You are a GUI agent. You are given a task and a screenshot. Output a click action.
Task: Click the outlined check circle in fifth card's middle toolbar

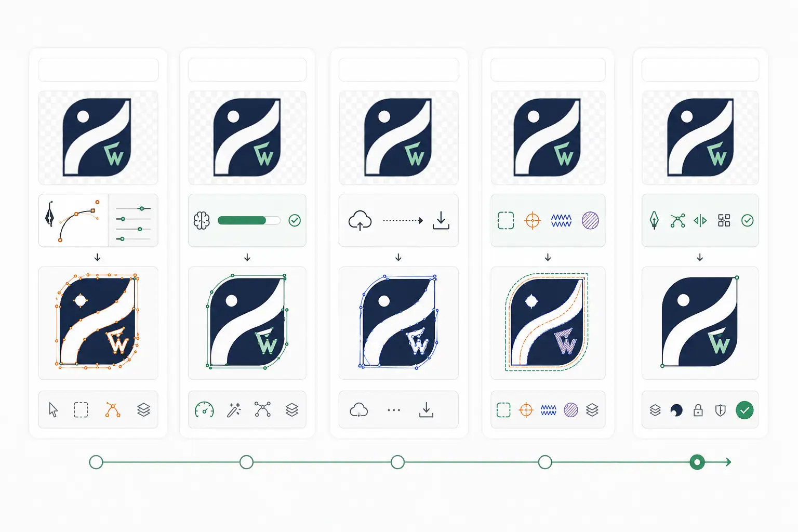748,221
